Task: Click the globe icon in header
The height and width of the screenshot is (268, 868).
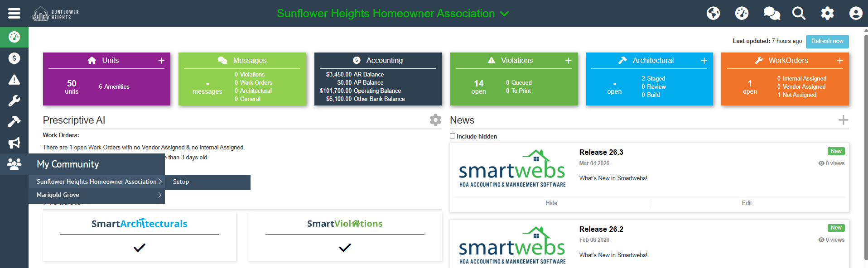Action: click(713, 13)
